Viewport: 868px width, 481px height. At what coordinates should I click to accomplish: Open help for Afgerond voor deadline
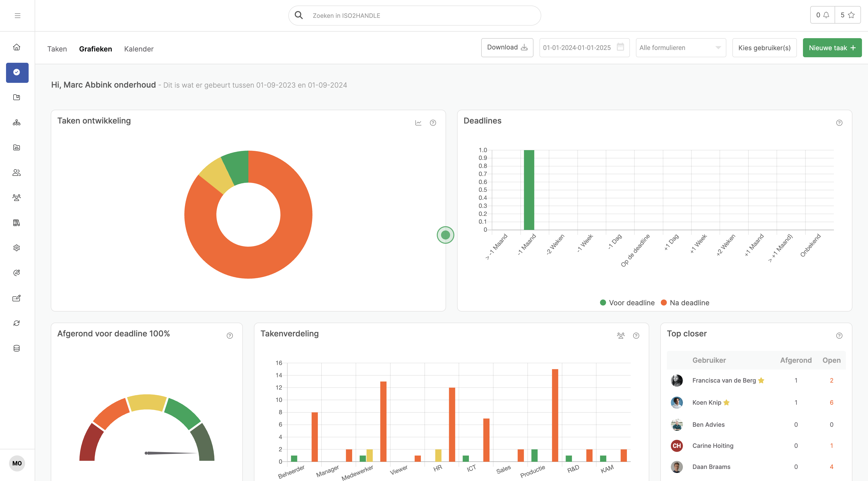tap(230, 336)
